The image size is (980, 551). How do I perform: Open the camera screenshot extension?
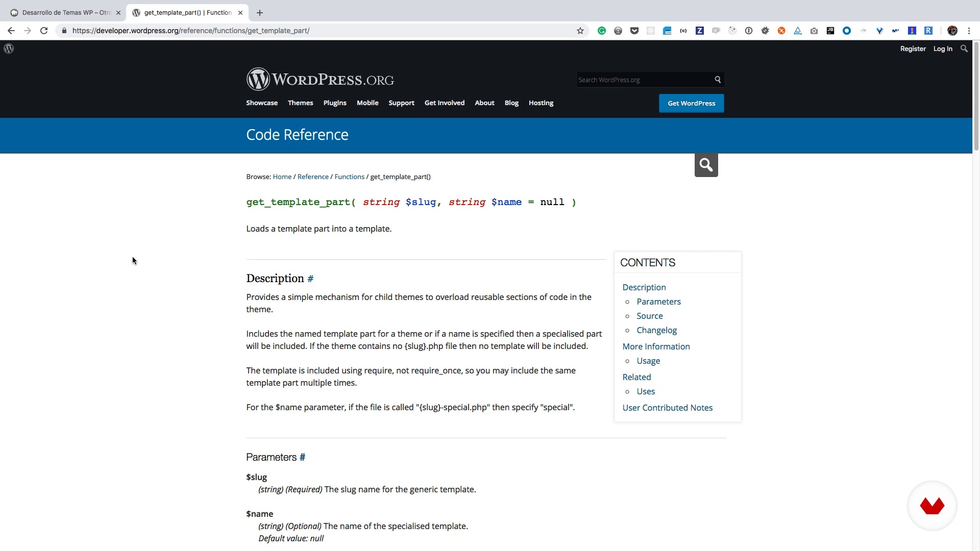tap(814, 31)
